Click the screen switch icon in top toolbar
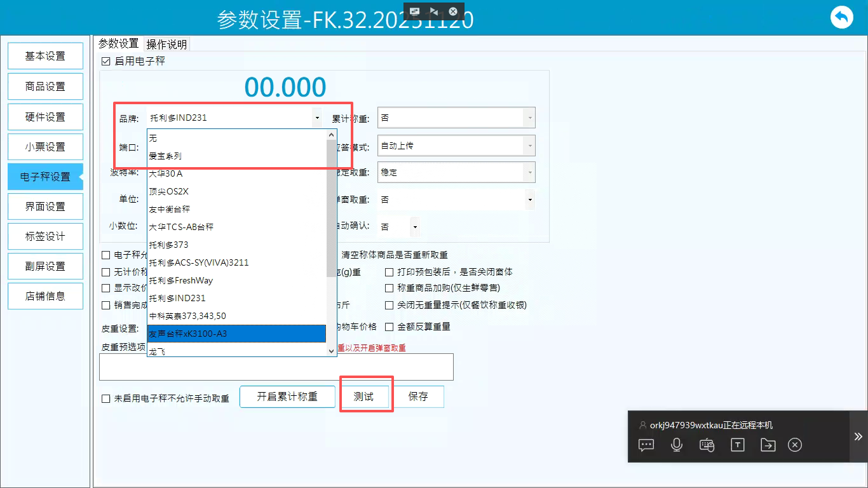This screenshot has width=868, height=488. (x=415, y=11)
